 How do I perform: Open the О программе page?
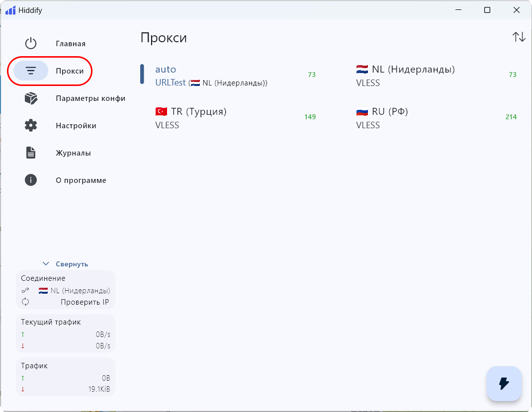coord(81,180)
